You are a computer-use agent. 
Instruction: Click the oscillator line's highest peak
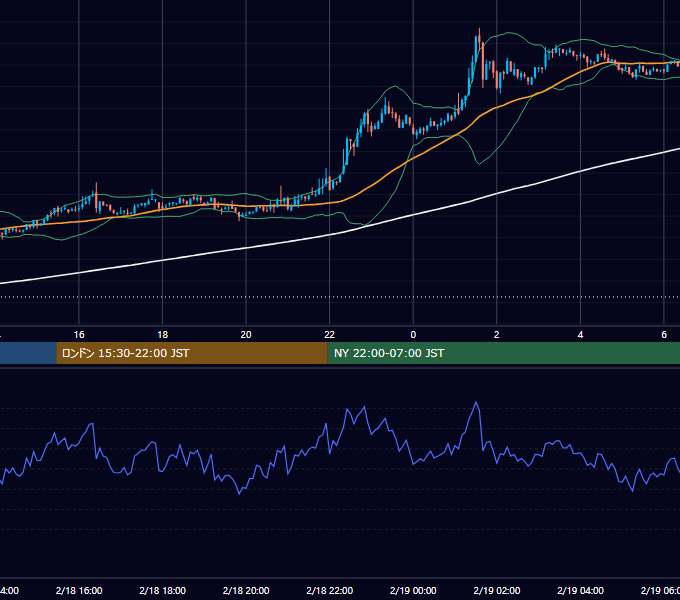(x=476, y=403)
